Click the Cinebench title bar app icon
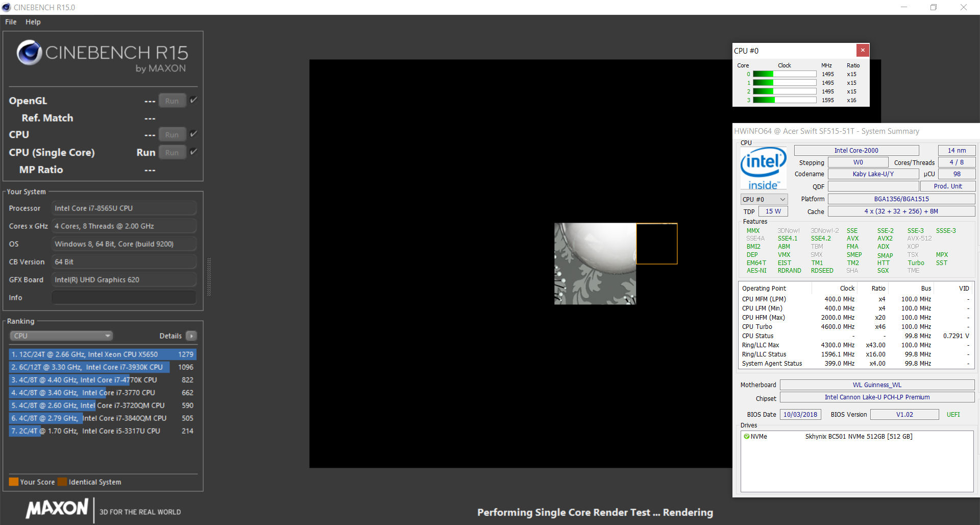Viewport: 980px width, 525px height. (x=6, y=7)
